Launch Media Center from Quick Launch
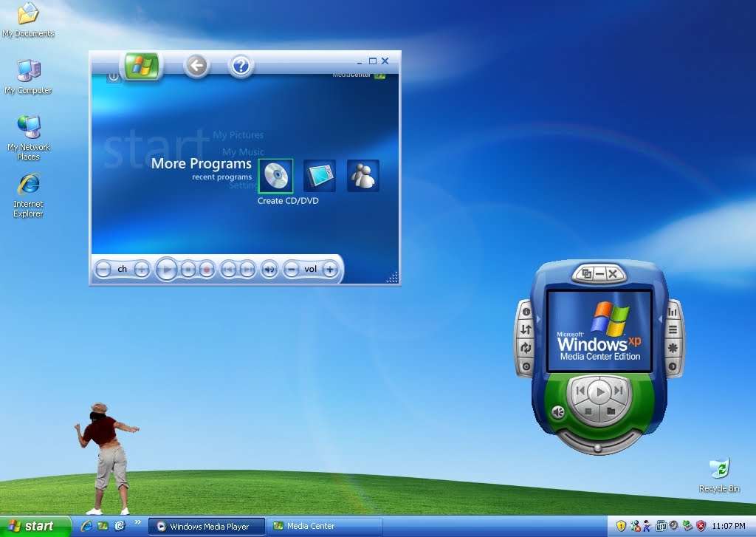 (x=103, y=527)
